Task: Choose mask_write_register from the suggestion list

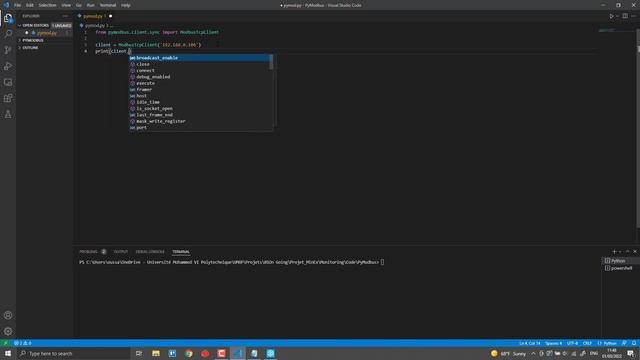Action: coord(199,121)
